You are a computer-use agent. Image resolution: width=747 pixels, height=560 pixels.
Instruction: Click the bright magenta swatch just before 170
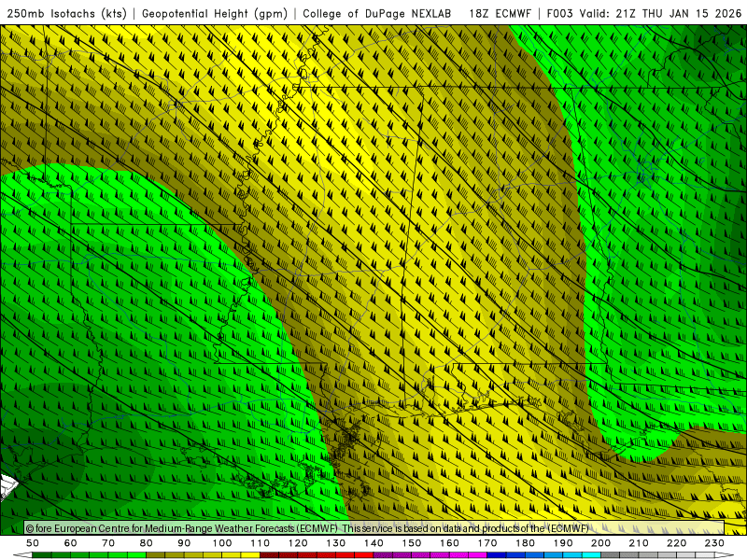pyautogui.click(x=478, y=555)
